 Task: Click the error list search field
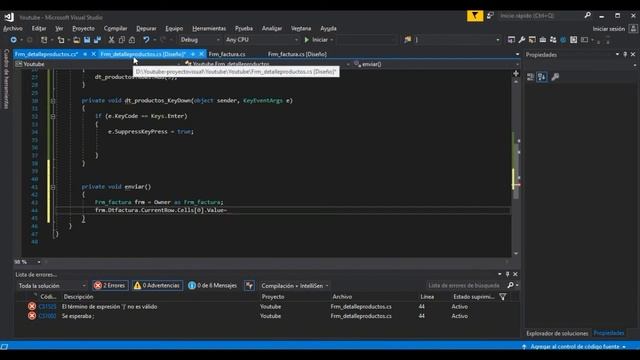464,285
